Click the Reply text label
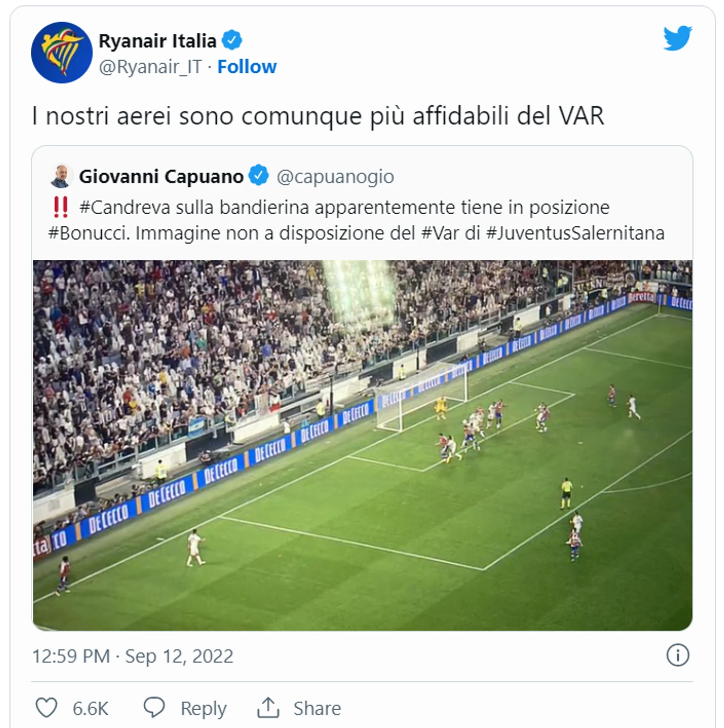Image resolution: width=724 pixels, height=728 pixels. point(203,709)
